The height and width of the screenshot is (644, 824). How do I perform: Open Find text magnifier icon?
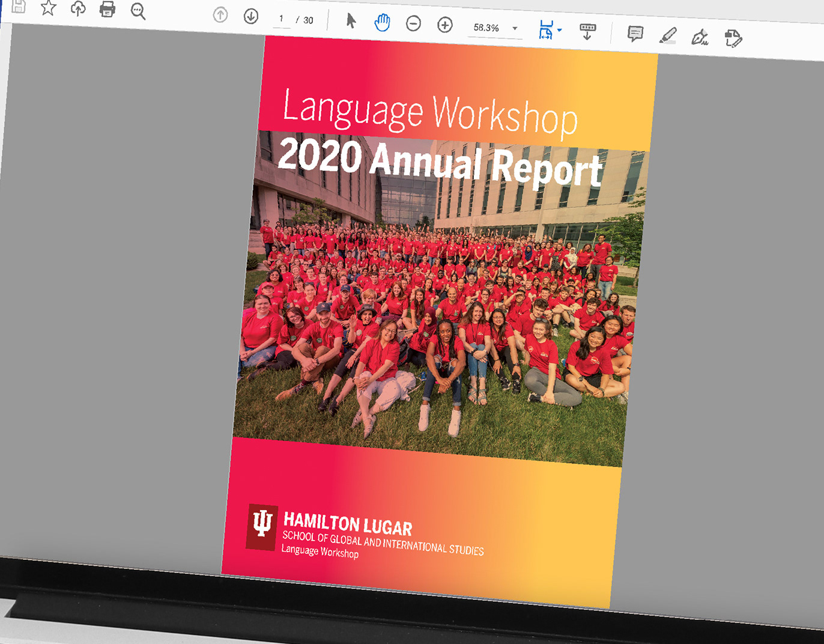tap(138, 11)
